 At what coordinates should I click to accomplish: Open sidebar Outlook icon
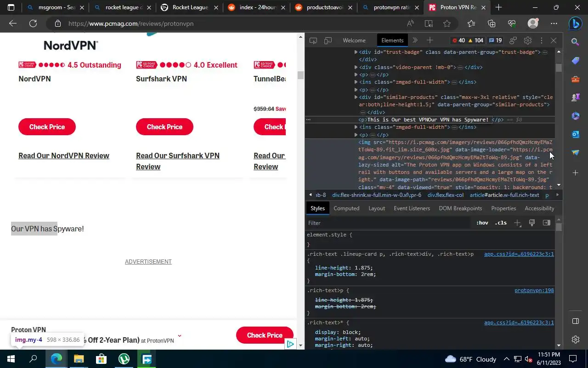click(x=575, y=134)
